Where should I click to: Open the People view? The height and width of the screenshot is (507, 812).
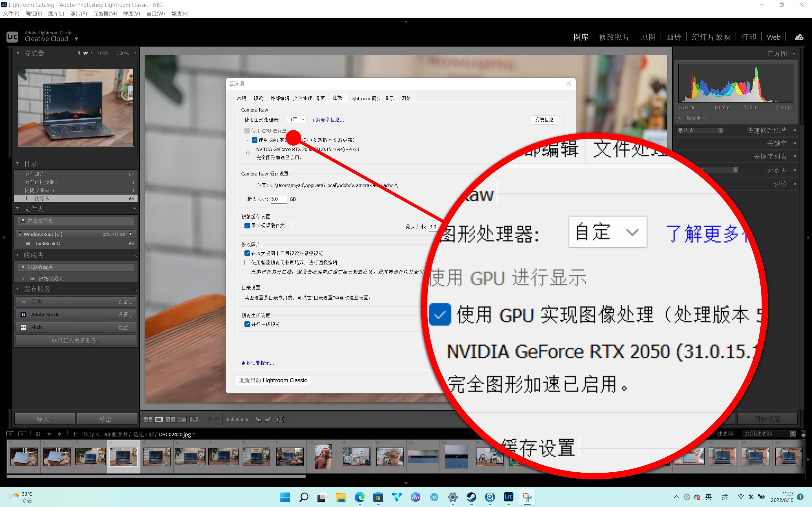(194, 419)
